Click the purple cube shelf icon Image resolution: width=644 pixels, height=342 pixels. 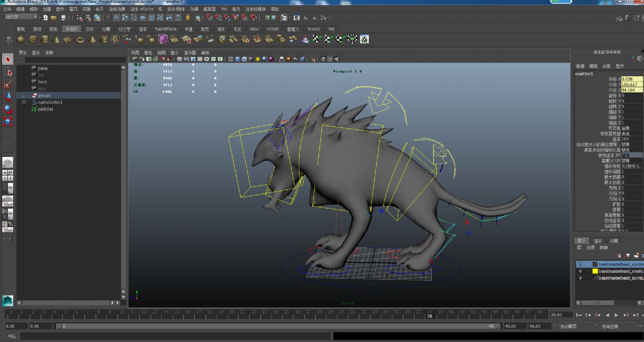pos(163,39)
